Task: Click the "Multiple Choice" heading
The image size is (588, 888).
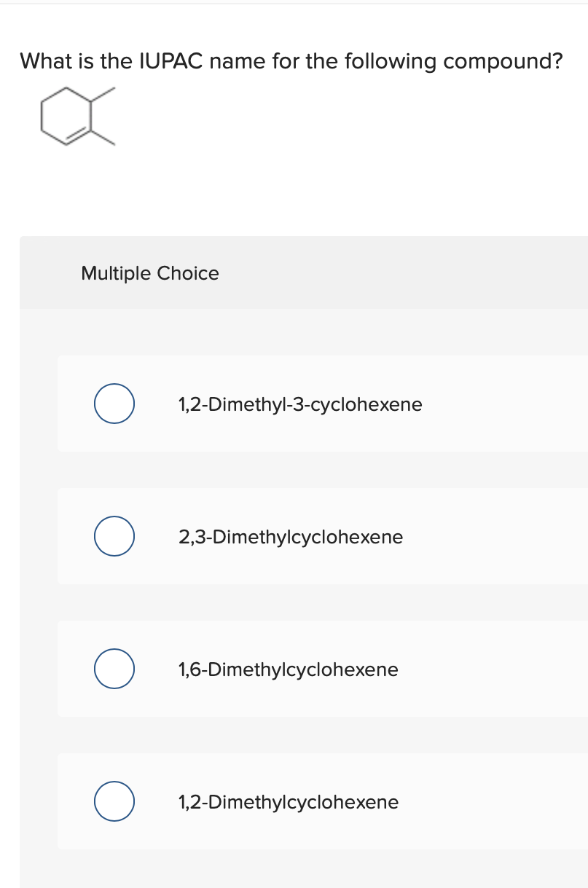Action: (x=150, y=273)
